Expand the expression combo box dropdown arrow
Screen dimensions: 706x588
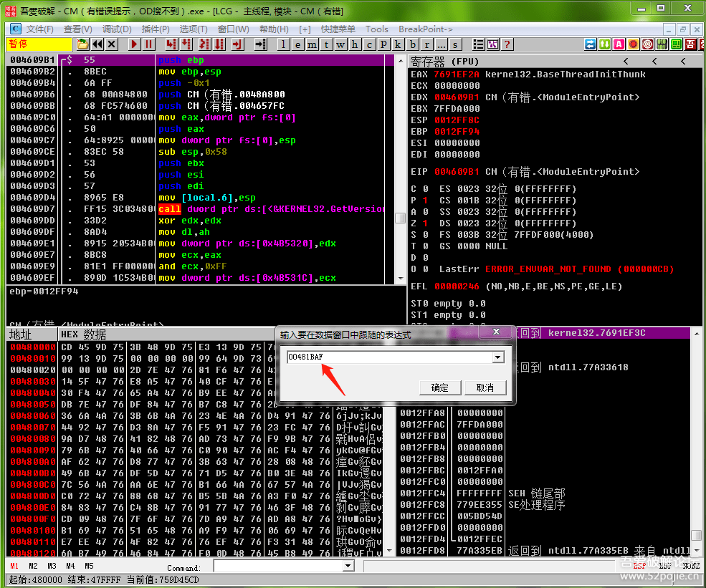coord(498,357)
